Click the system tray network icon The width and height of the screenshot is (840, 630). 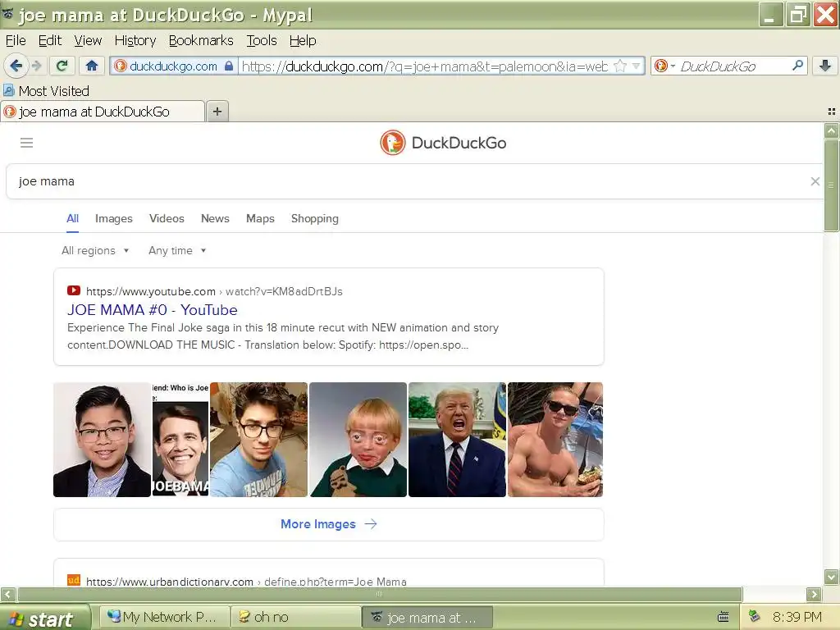pyautogui.click(x=755, y=617)
